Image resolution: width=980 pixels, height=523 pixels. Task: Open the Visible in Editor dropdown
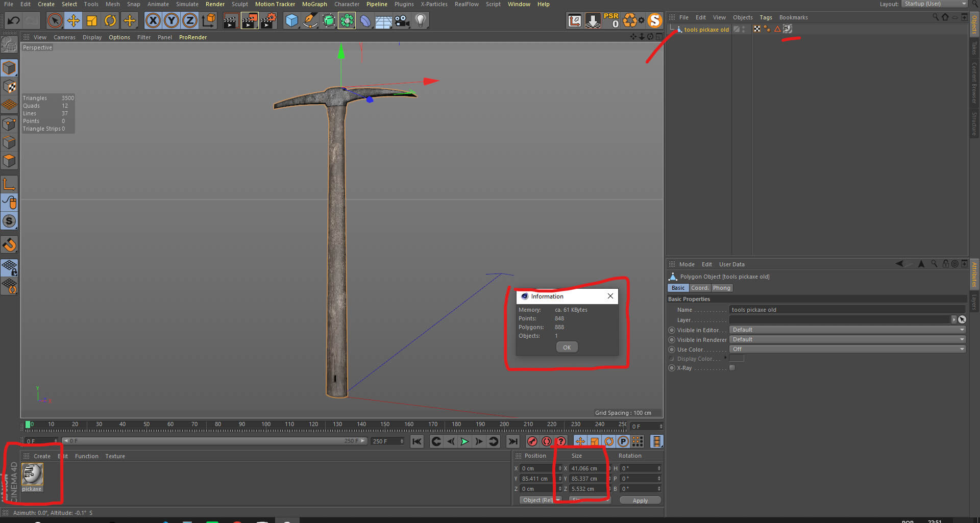point(847,330)
